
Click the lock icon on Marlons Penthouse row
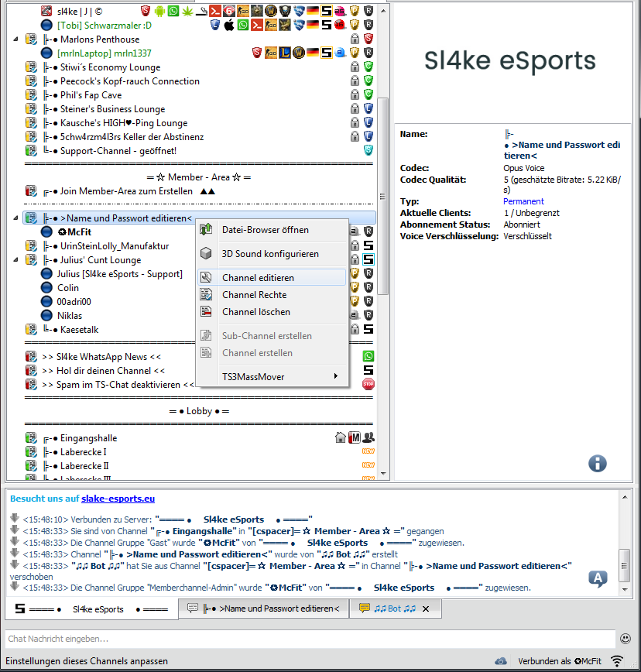tap(355, 39)
